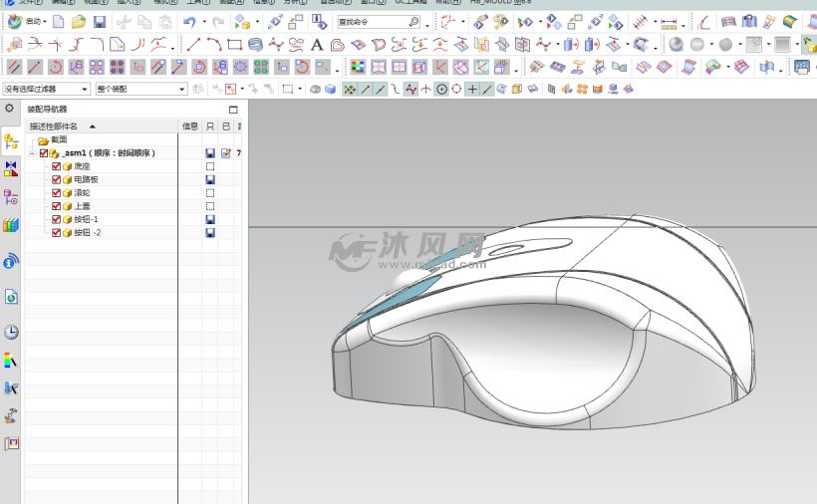Collapse the _asm1 assembly tree node
Image resolution: width=817 pixels, height=504 pixels.
click(32, 153)
